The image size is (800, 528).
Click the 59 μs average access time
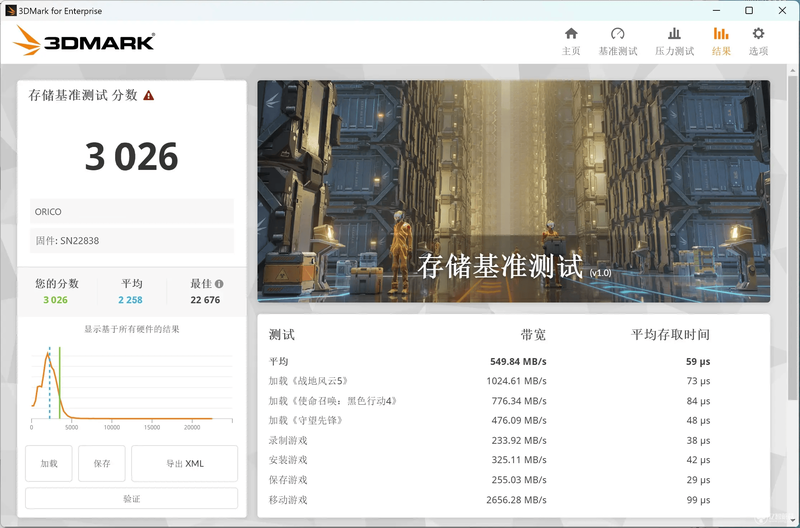click(x=698, y=362)
